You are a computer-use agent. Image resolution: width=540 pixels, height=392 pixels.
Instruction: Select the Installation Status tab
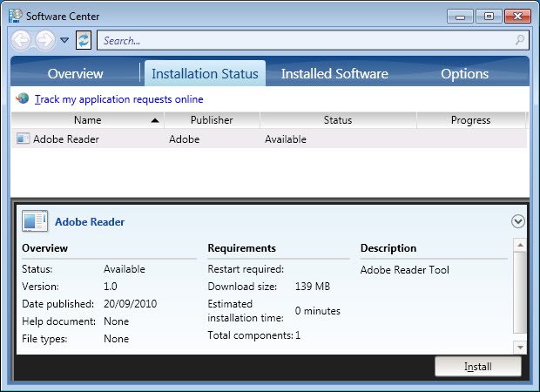(x=205, y=73)
